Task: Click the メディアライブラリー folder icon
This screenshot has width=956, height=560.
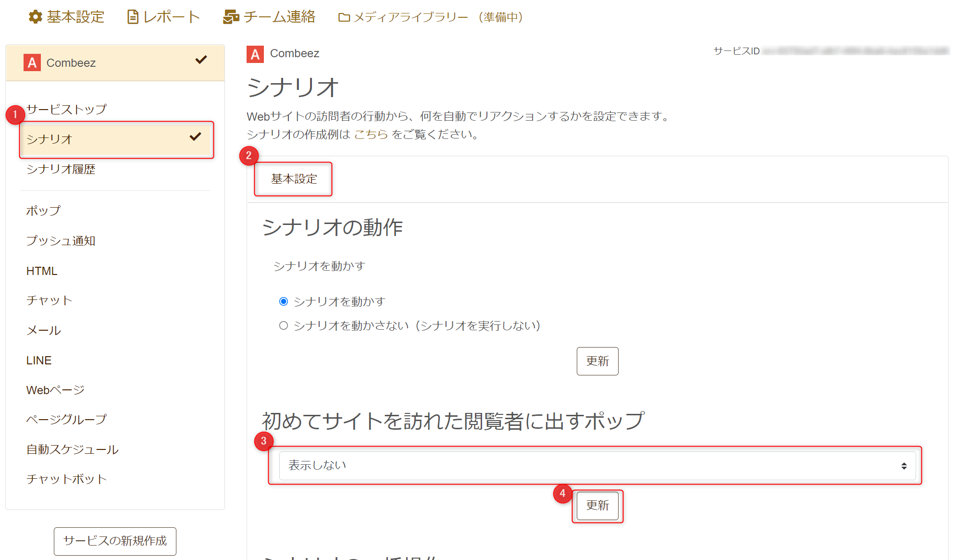Action: click(344, 17)
